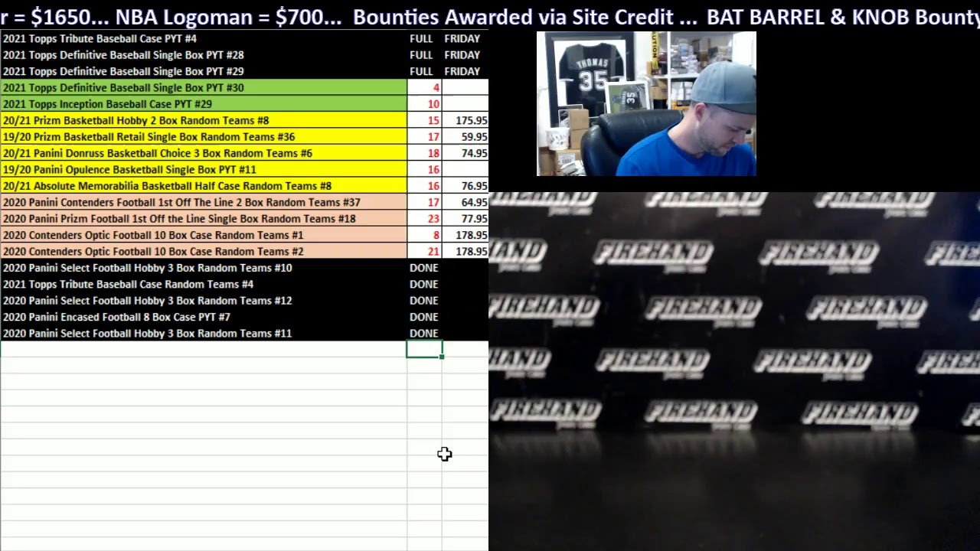
Task: Select '2020 Panini Select Football Hobby 3 Box #11'
Action: 204,334
